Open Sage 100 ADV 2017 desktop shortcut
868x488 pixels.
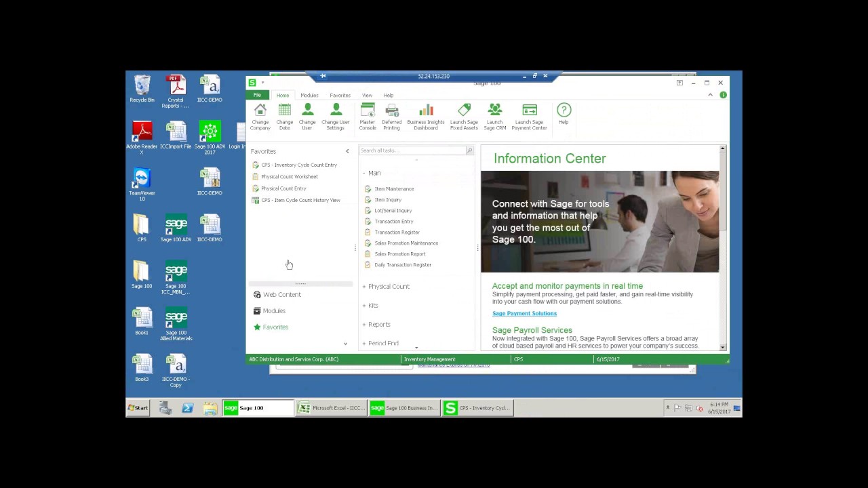(x=210, y=138)
